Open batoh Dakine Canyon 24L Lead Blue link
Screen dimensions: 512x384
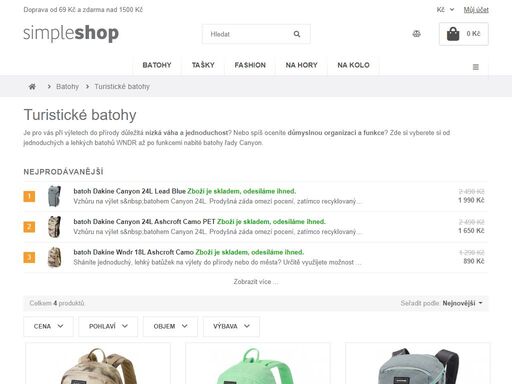(x=129, y=191)
